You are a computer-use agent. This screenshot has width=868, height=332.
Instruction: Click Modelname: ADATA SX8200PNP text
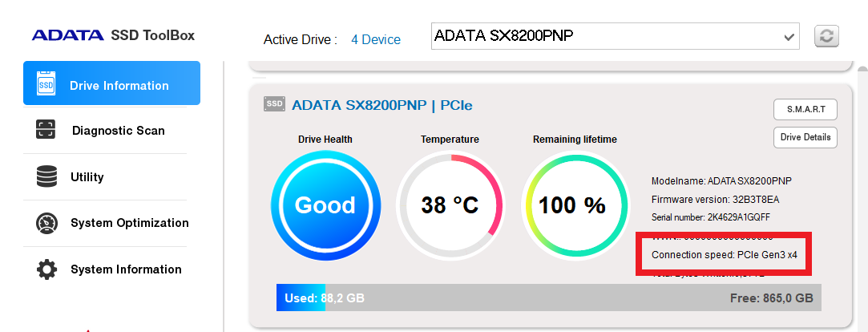click(x=722, y=181)
